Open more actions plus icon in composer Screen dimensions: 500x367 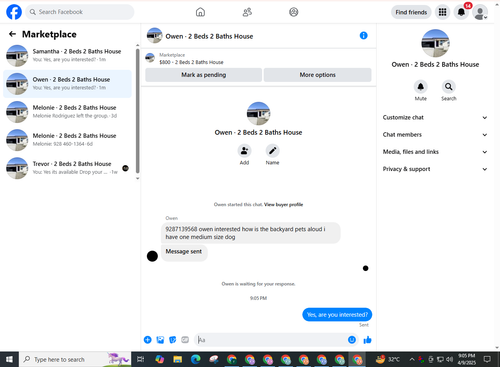click(x=148, y=340)
